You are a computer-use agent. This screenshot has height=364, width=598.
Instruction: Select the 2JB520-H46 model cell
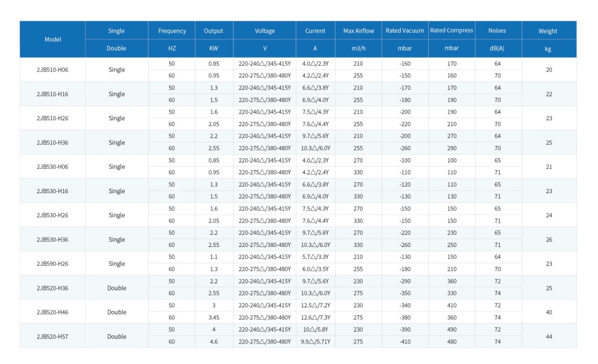(x=53, y=312)
